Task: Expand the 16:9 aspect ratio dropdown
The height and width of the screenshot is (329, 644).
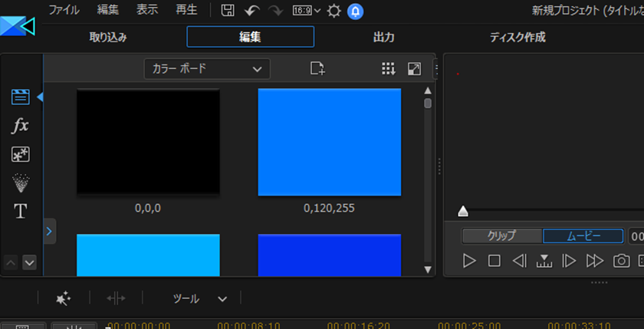Action: click(x=307, y=11)
